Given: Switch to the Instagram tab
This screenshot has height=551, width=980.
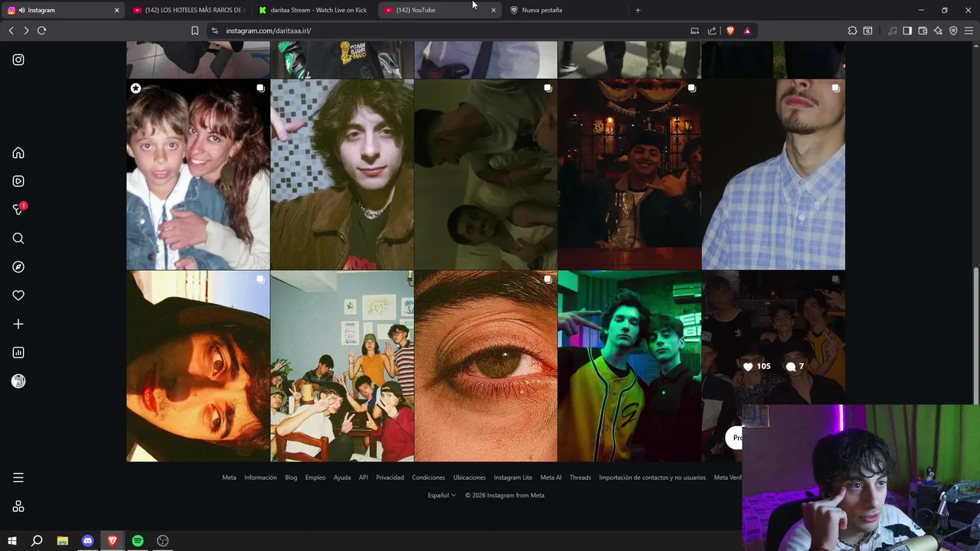Looking at the screenshot, I should click(x=63, y=10).
